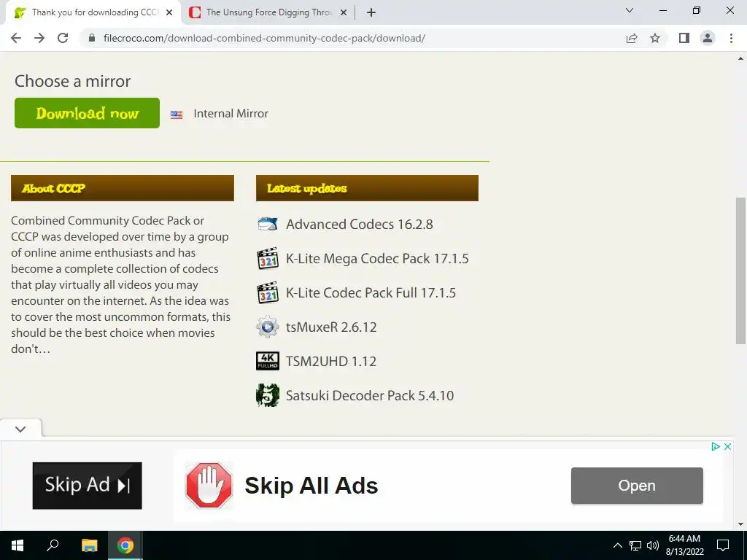Switch to 'The Unsung Force Digging Through' tab
The image size is (747, 560).
[x=268, y=13]
